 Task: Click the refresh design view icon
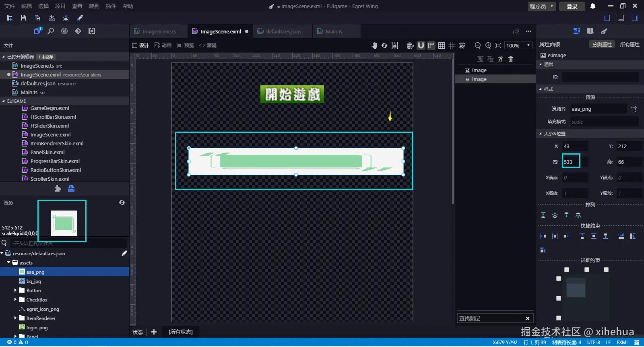click(x=384, y=45)
